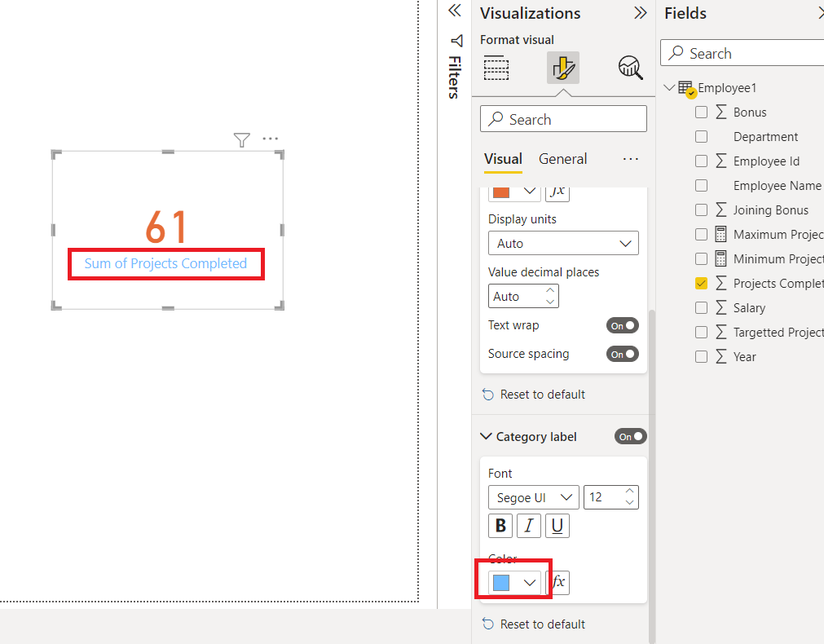Open the Display units dropdown
Viewport: 824px width, 644px height.
563,243
